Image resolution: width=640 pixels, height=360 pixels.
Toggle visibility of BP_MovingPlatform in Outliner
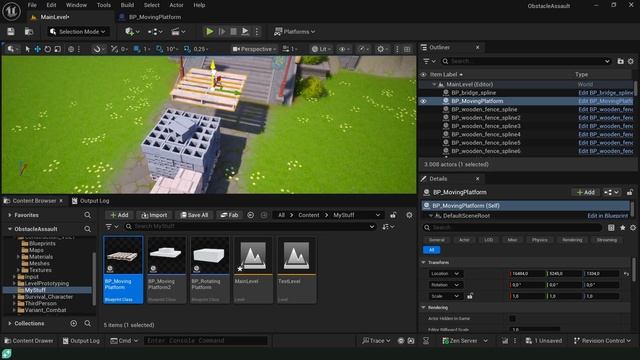pyautogui.click(x=423, y=101)
